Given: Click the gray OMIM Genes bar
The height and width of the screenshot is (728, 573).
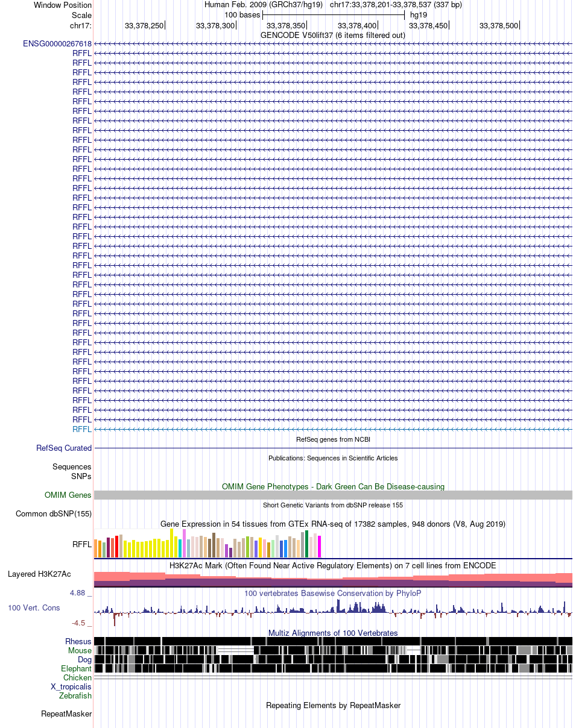Looking at the screenshot, I should [333, 495].
